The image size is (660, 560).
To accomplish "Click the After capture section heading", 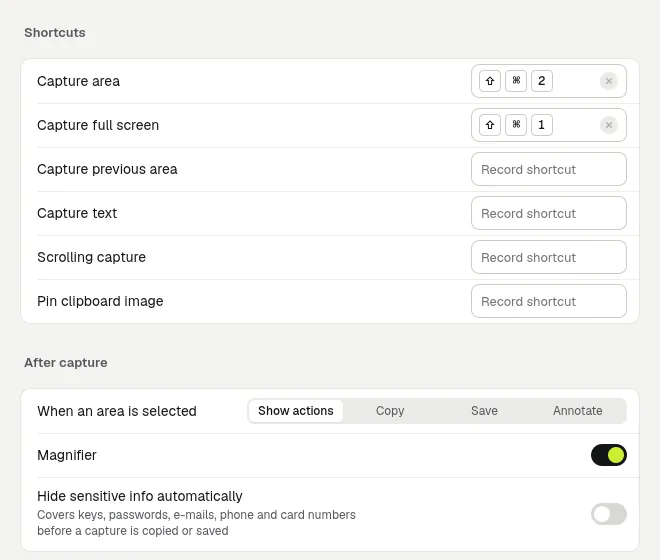I will (66, 363).
